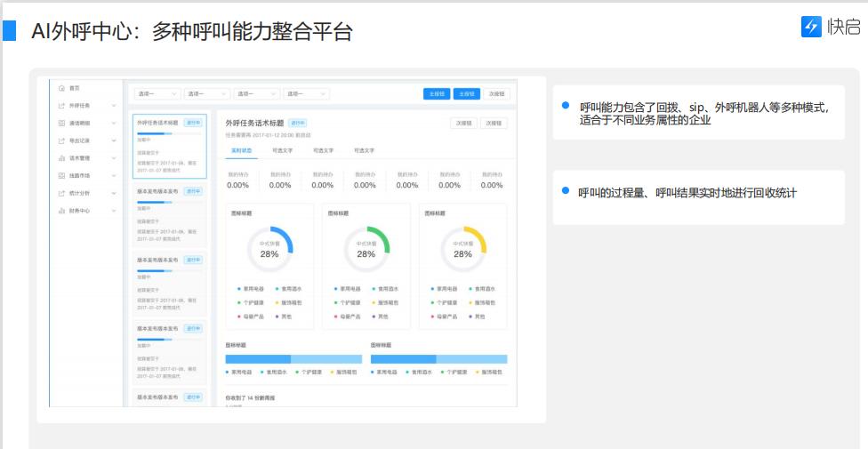Image resolution: width=868 pixels, height=449 pixels.
Task: Select the 财务中心 sidebar icon
Action: point(61,211)
